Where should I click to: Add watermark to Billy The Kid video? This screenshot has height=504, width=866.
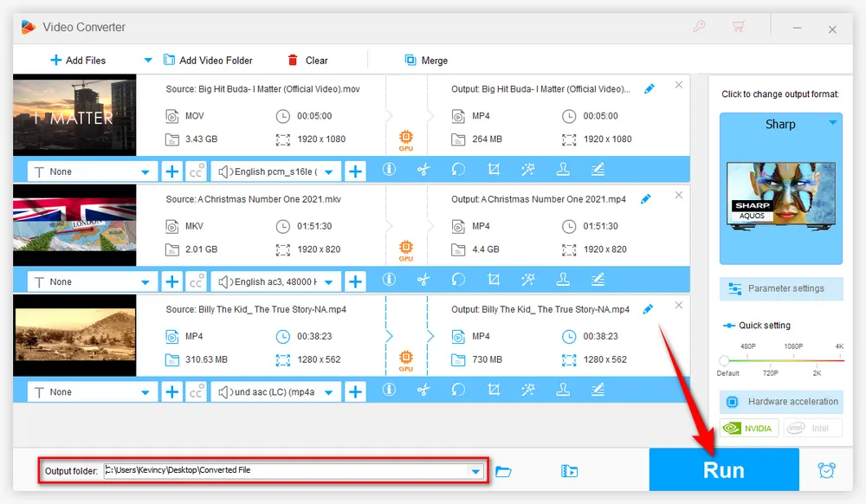[563, 390]
